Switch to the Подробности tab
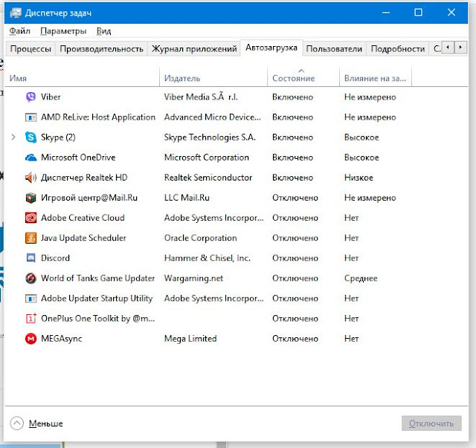This screenshot has height=448, width=476. click(x=398, y=49)
